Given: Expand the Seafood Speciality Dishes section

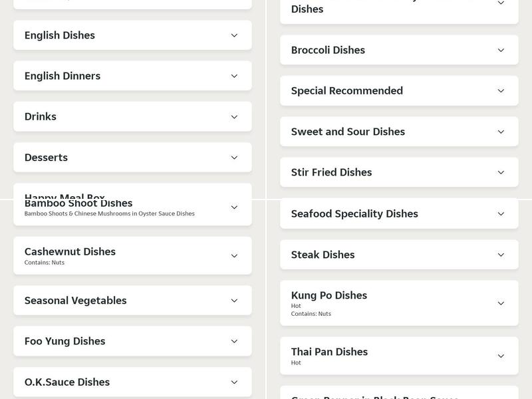Looking at the screenshot, I should (x=399, y=213).
